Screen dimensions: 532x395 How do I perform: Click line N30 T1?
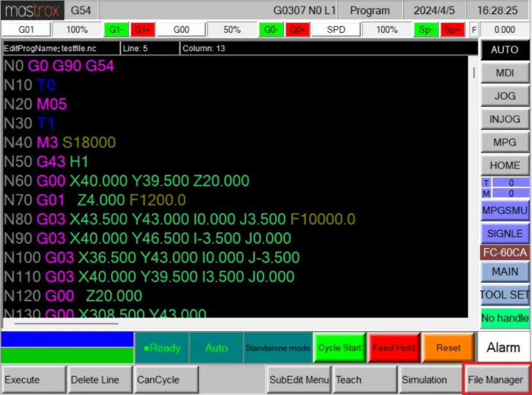point(29,123)
